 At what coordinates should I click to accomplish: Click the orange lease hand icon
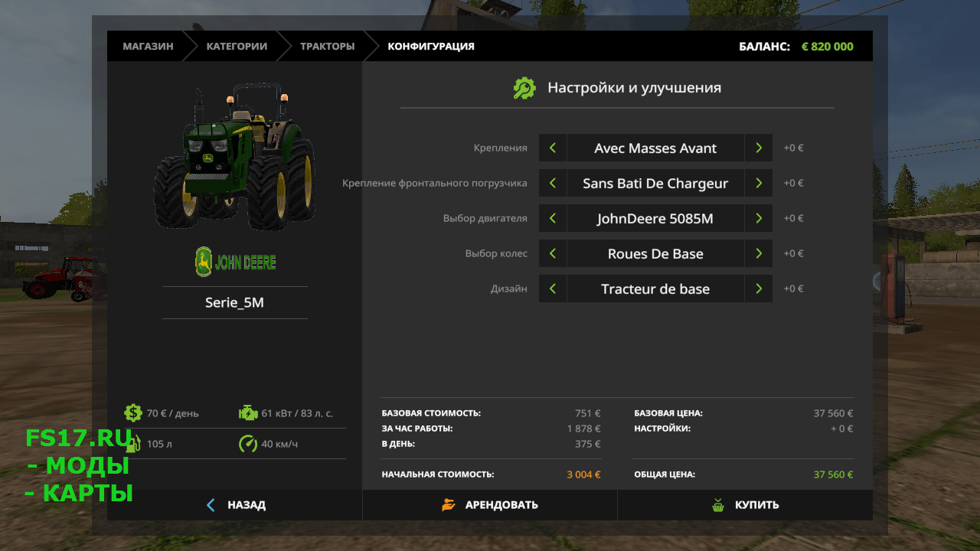coord(449,505)
